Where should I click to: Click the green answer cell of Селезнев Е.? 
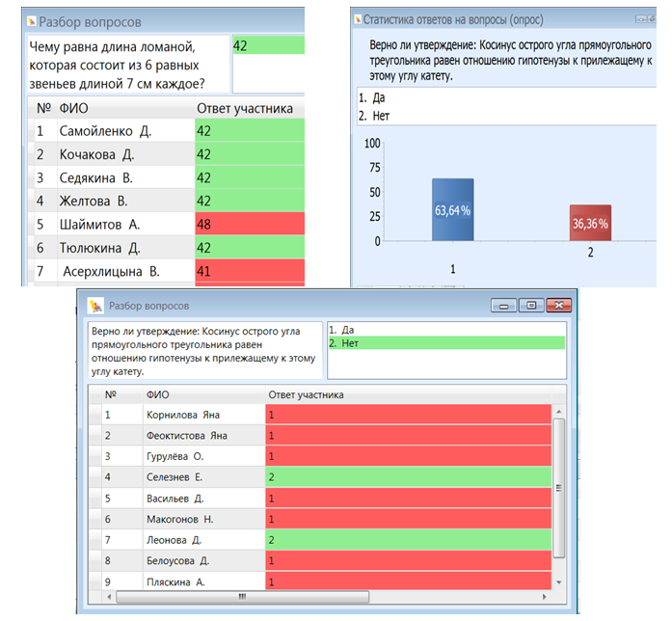click(x=409, y=477)
